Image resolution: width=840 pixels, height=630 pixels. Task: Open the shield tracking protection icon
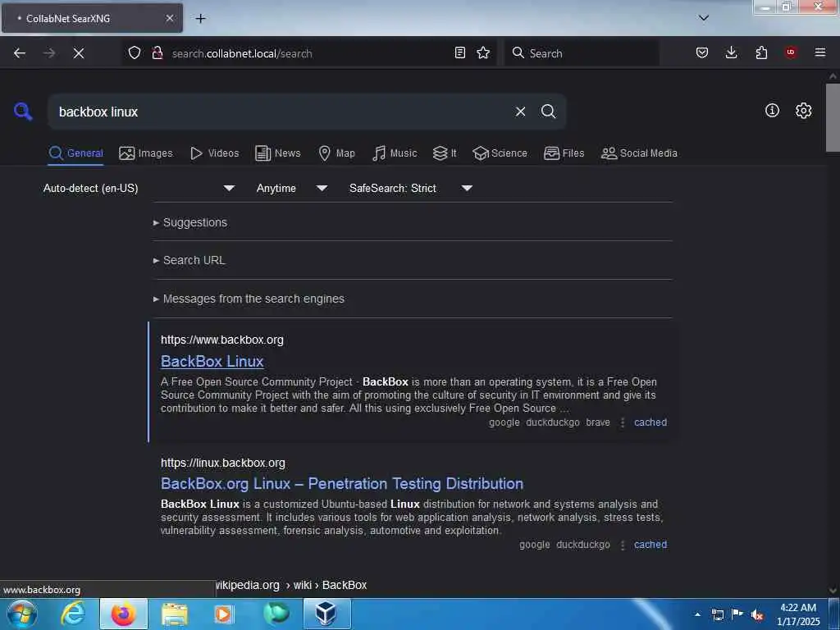tap(135, 52)
